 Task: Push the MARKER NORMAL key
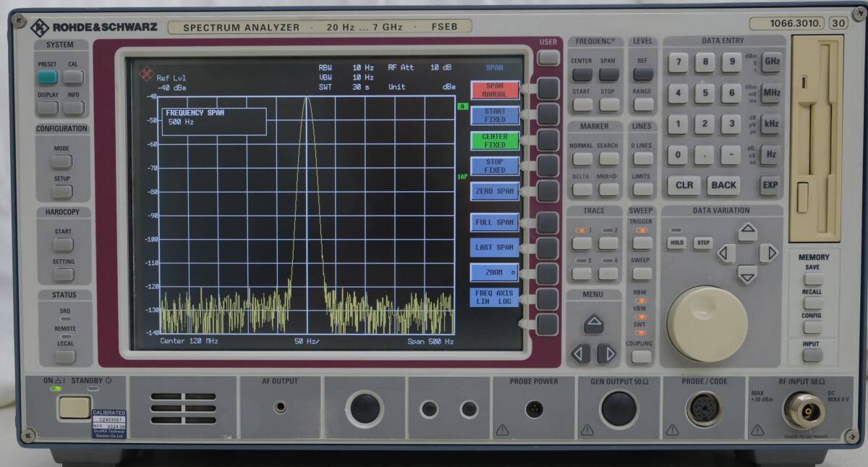click(582, 159)
